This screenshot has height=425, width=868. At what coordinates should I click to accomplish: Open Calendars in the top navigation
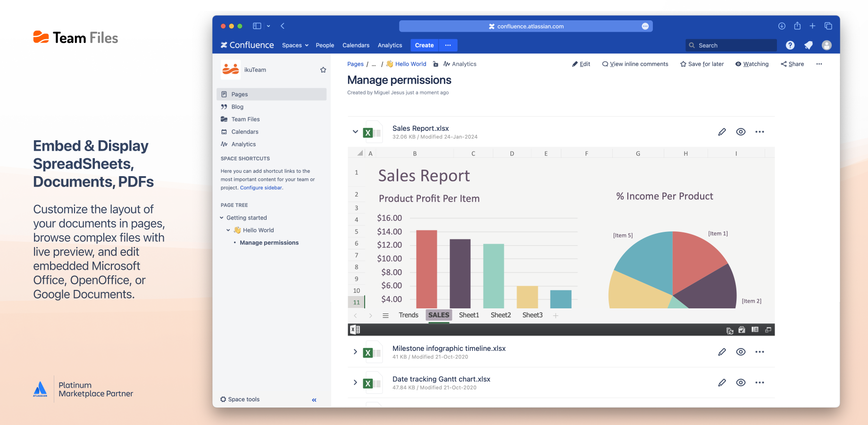point(356,45)
